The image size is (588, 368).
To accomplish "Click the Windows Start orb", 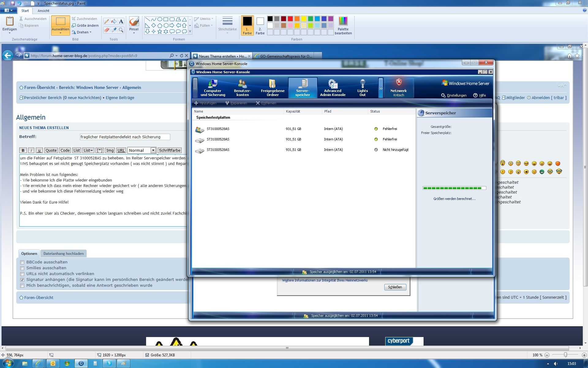I will pyautogui.click(x=8, y=363).
